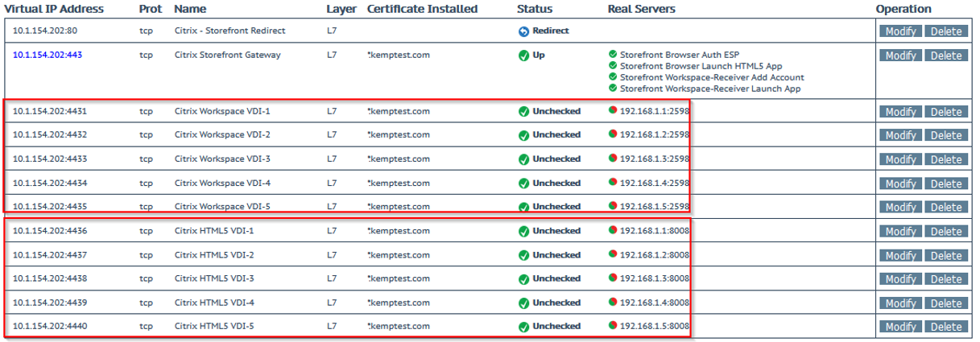The image size is (980, 342).
Task: Click the Virtual IP Address column header
Action: 54,9
